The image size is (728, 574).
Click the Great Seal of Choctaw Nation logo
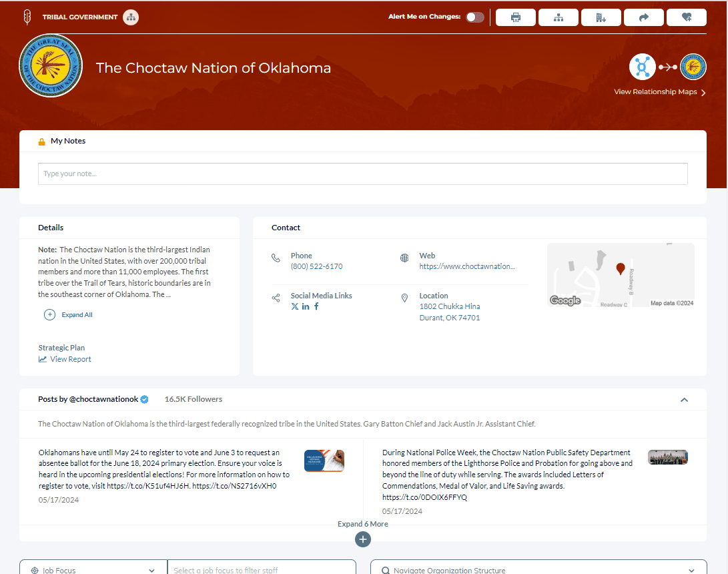point(51,65)
